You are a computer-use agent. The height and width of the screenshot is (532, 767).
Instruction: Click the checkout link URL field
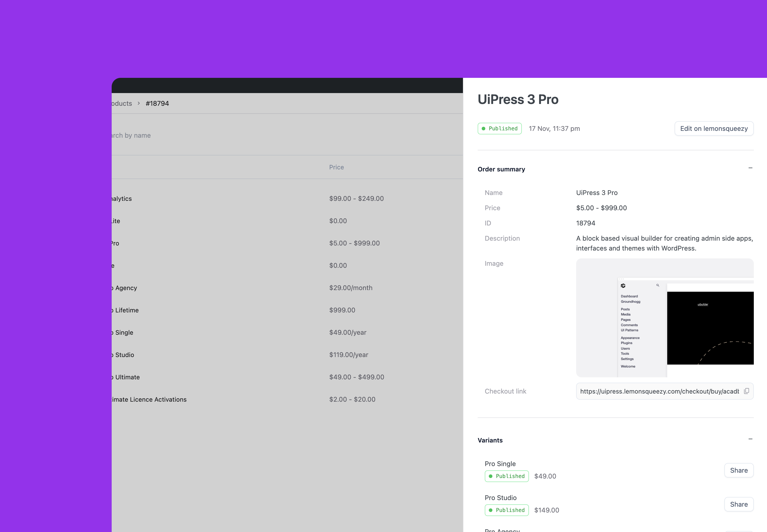pyautogui.click(x=664, y=391)
